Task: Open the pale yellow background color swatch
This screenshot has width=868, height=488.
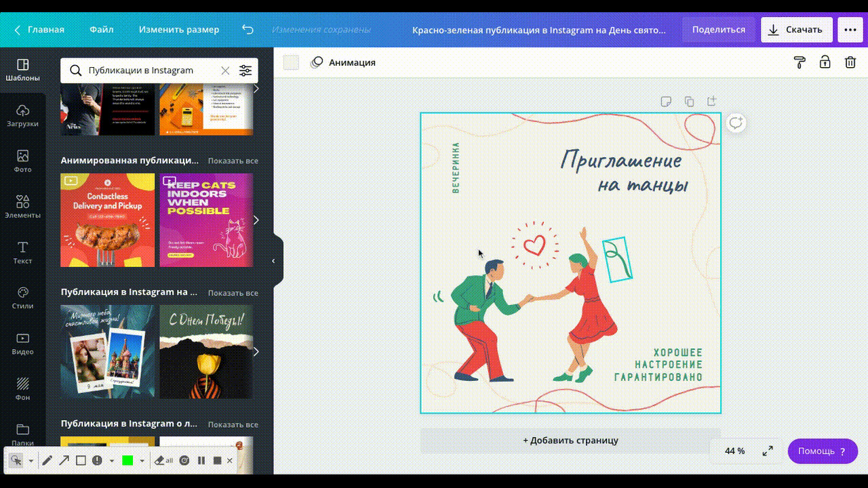Action: coord(291,62)
